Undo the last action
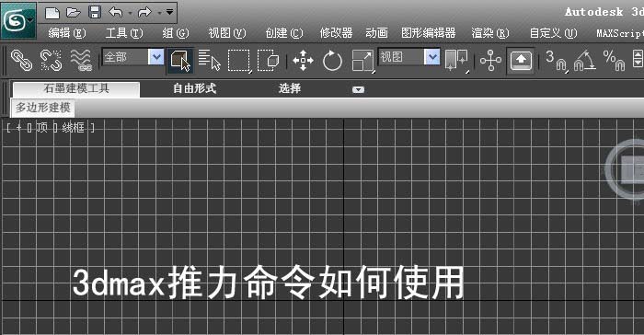This screenshot has width=644, height=335. [116, 13]
